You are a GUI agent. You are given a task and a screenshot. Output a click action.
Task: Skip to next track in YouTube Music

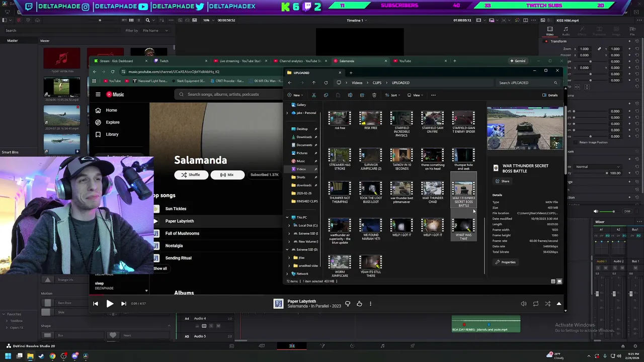[123, 304]
